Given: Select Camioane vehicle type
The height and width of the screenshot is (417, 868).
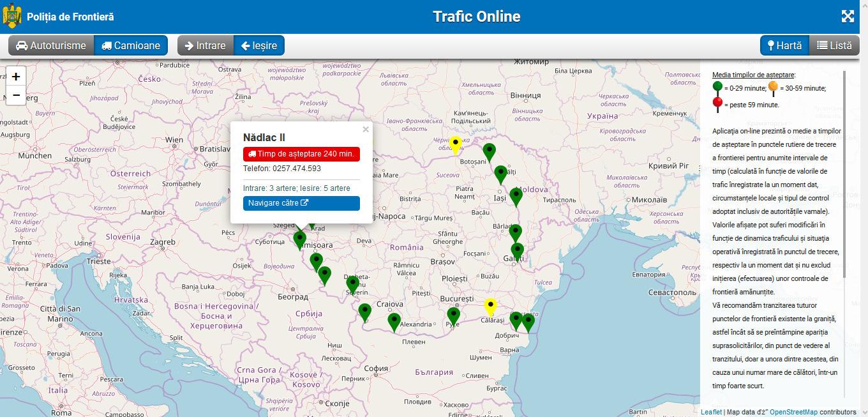Looking at the screenshot, I should pos(131,45).
